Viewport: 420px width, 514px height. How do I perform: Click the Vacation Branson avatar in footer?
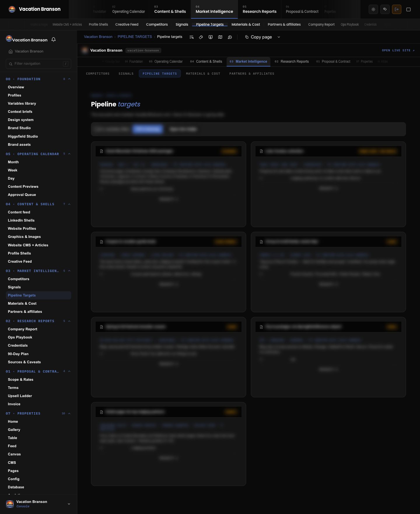point(10,504)
